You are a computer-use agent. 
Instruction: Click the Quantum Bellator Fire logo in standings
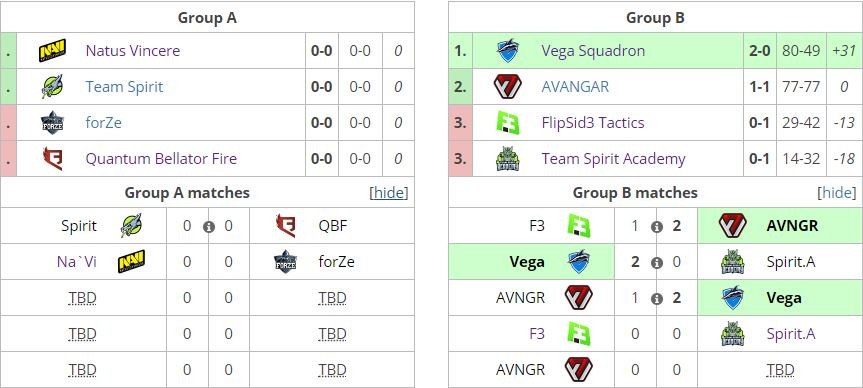[52, 159]
